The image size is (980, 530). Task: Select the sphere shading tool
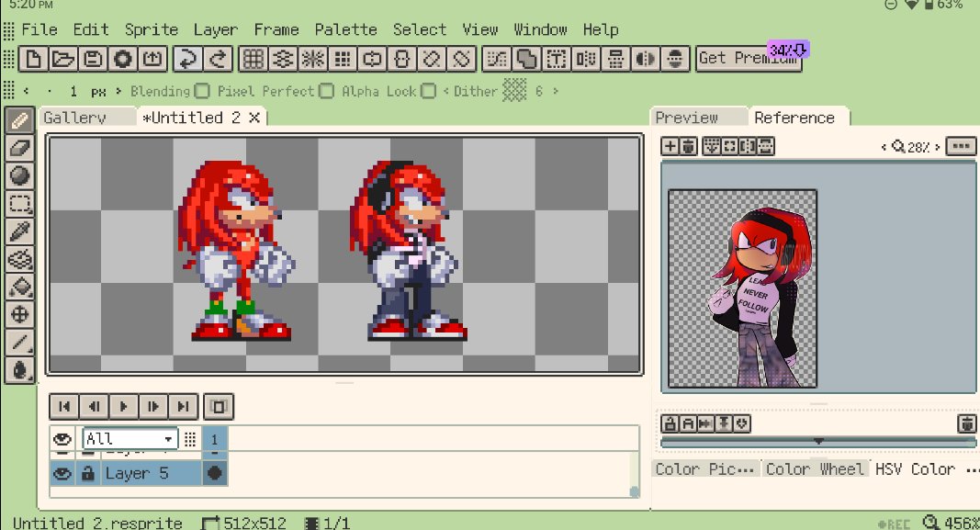(x=19, y=176)
